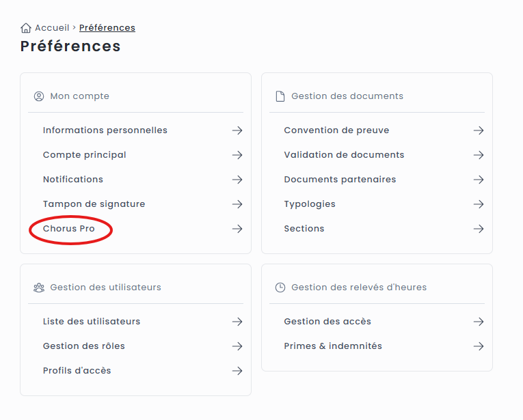Open Chorus Pro settings

click(69, 229)
